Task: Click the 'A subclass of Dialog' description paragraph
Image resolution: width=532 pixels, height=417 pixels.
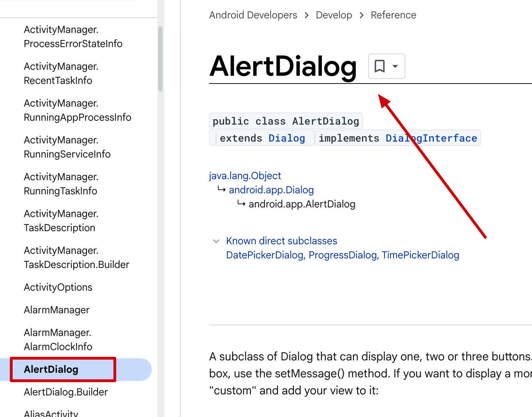Action: [370, 373]
